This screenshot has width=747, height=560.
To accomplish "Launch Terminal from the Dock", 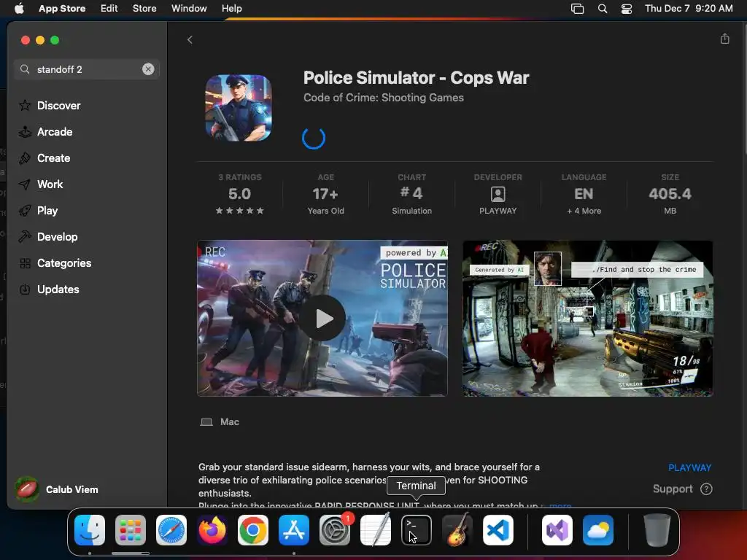I will coord(417,530).
